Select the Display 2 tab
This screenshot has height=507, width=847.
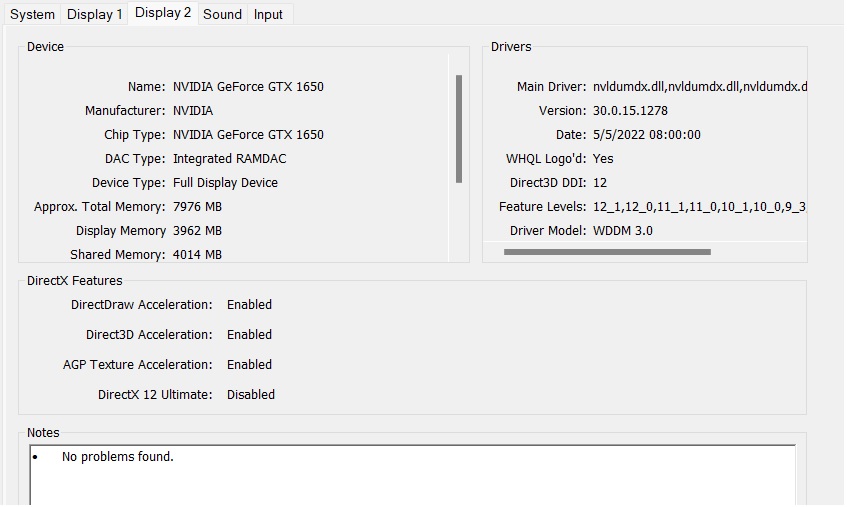(x=163, y=12)
